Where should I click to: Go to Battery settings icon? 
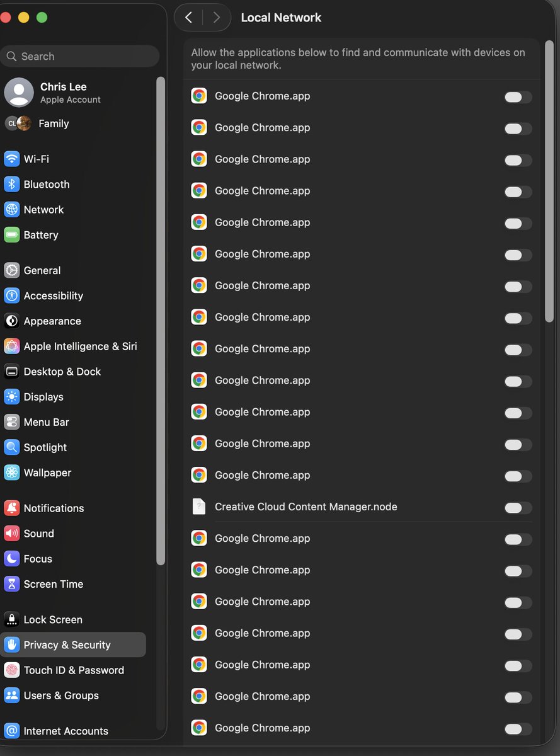12,234
